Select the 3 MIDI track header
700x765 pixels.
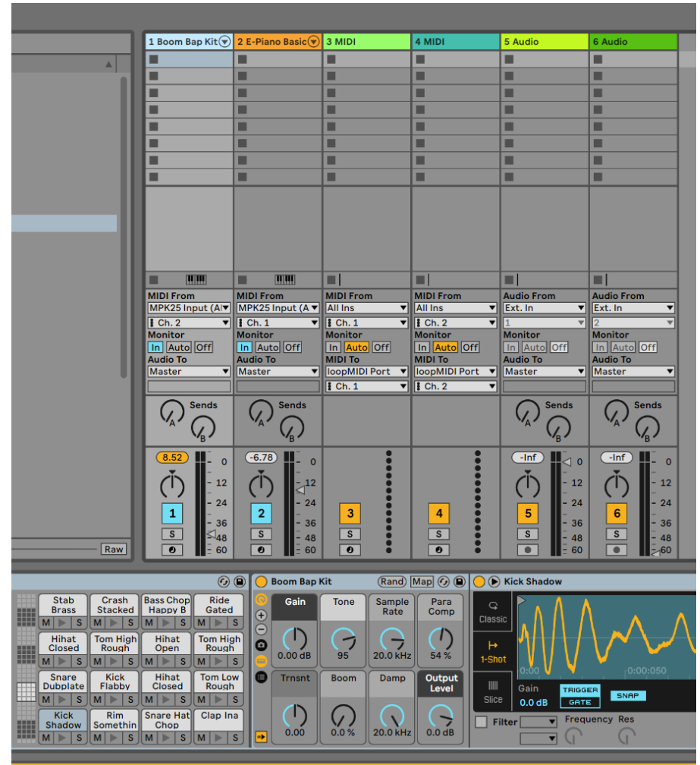point(366,42)
